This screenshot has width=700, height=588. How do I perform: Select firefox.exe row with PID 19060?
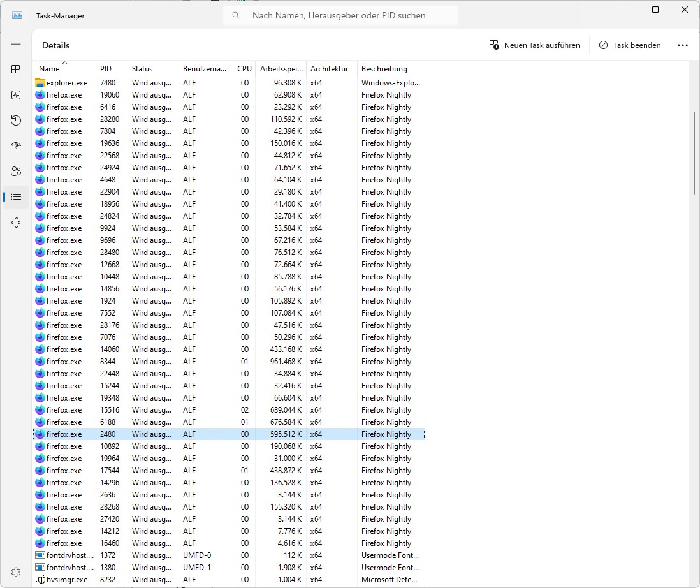tap(229, 94)
